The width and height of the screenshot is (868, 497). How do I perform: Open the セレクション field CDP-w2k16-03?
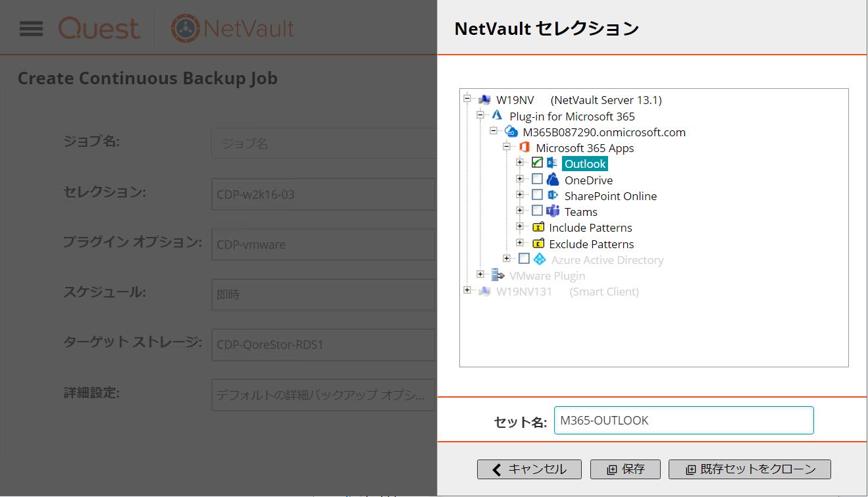(x=324, y=194)
